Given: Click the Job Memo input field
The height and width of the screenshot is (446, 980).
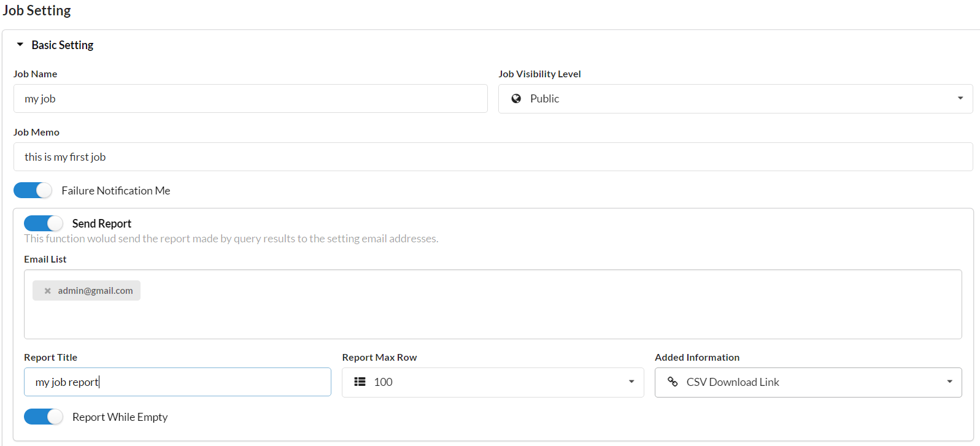Looking at the screenshot, I should coord(493,157).
